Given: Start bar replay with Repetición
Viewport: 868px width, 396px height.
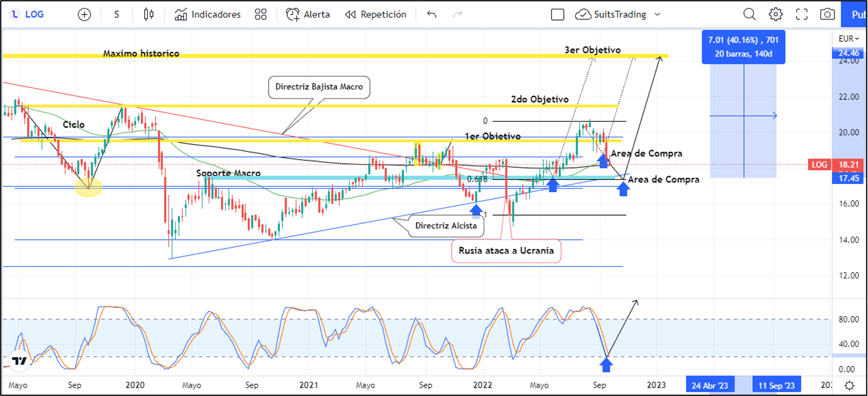Looking at the screenshot, I should (x=375, y=14).
